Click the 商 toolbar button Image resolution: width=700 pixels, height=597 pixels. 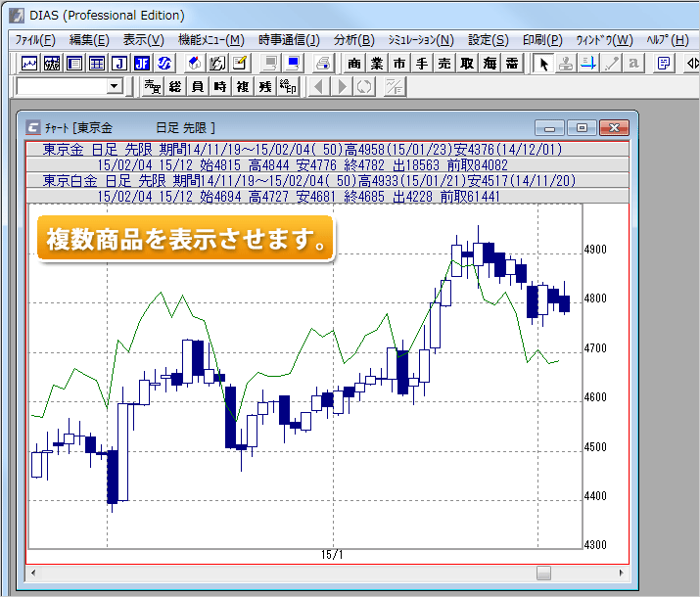354,64
